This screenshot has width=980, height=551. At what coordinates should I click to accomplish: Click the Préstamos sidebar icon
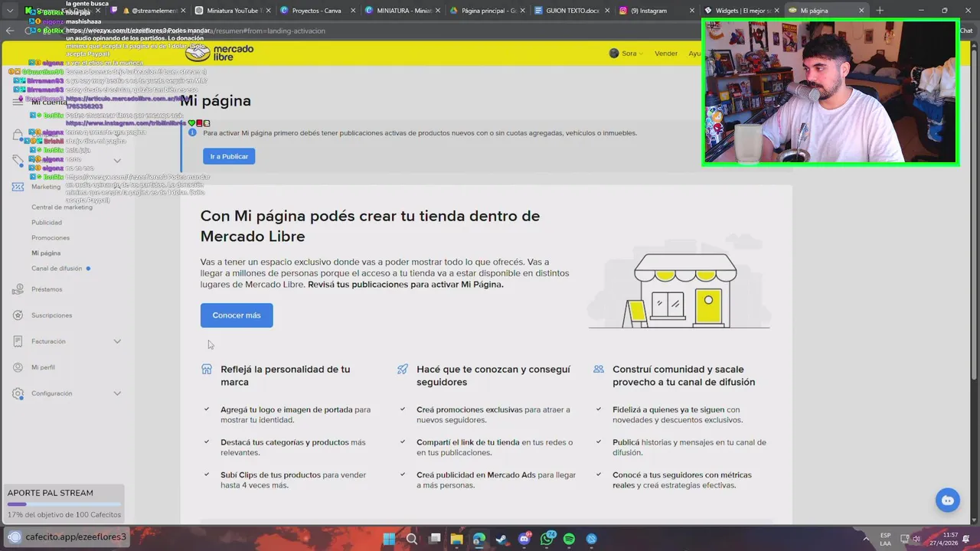tap(18, 289)
